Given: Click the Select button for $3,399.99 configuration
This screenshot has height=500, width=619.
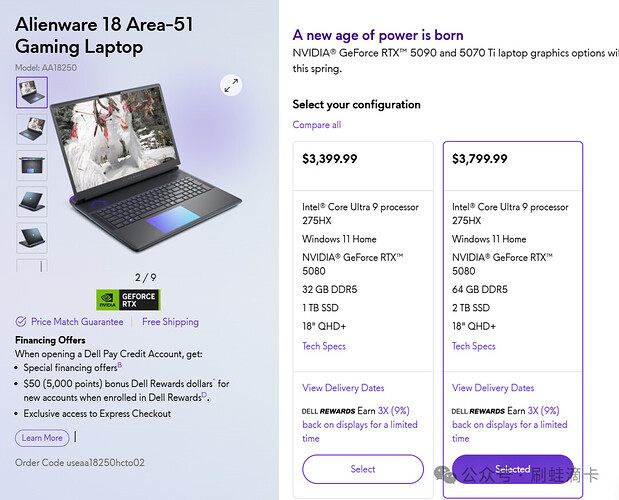Looking at the screenshot, I should click(363, 469).
